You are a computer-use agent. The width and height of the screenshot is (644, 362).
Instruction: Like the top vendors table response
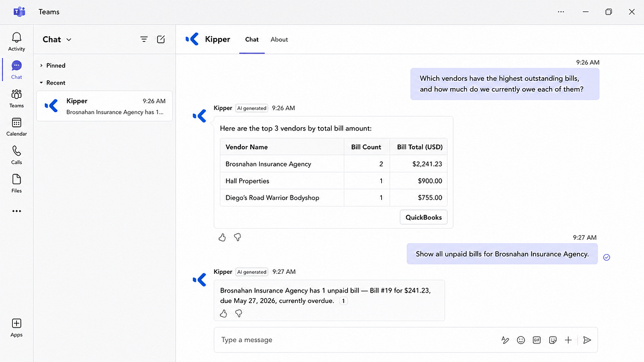click(222, 237)
